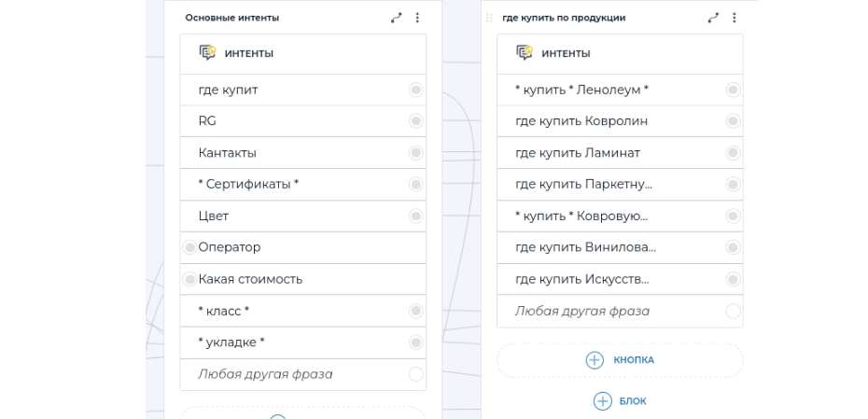This screenshot has width=868, height=419.
Task: Click the intents icon in Основные интенты block
Action: click(207, 53)
